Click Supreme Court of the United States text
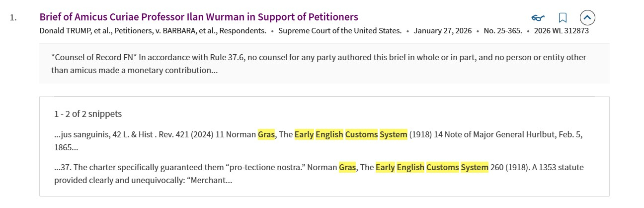The height and width of the screenshot is (208, 644). click(x=340, y=31)
